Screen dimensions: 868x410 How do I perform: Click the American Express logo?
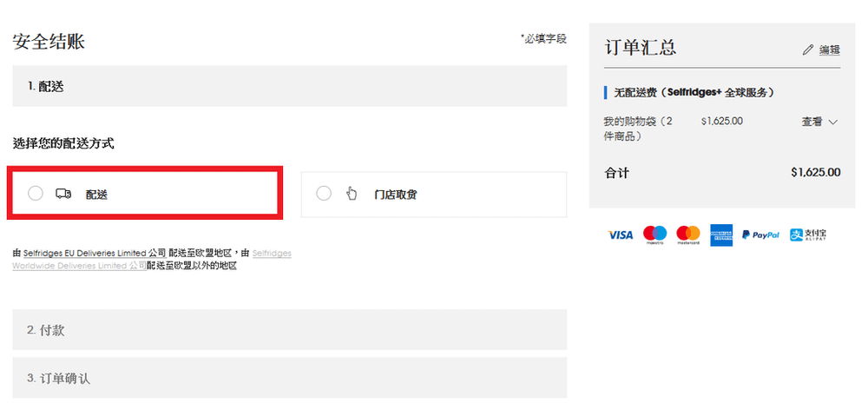tap(721, 235)
